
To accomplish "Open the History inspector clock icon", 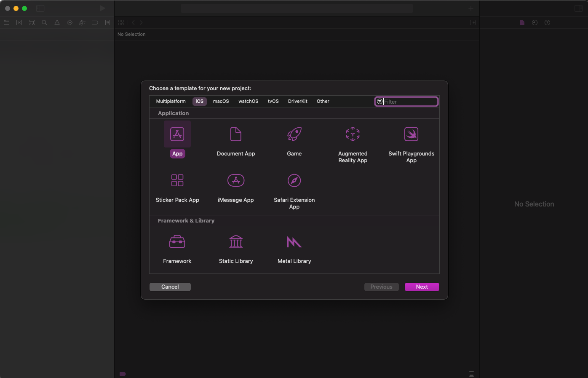I will pos(535,23).
